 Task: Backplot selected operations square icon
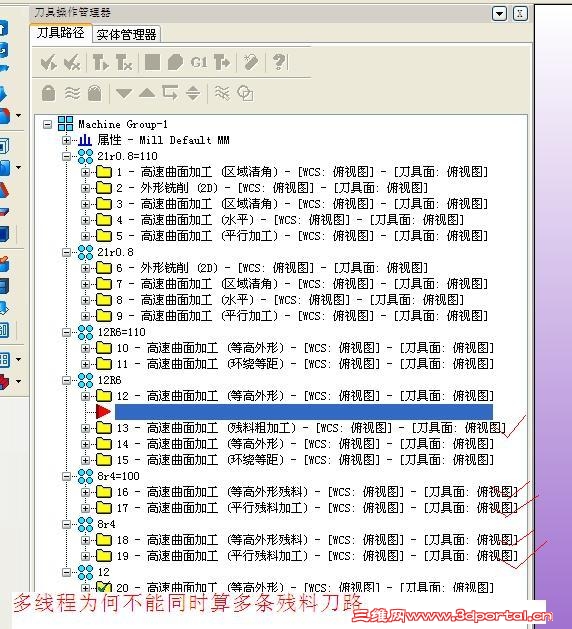point(152,63)
